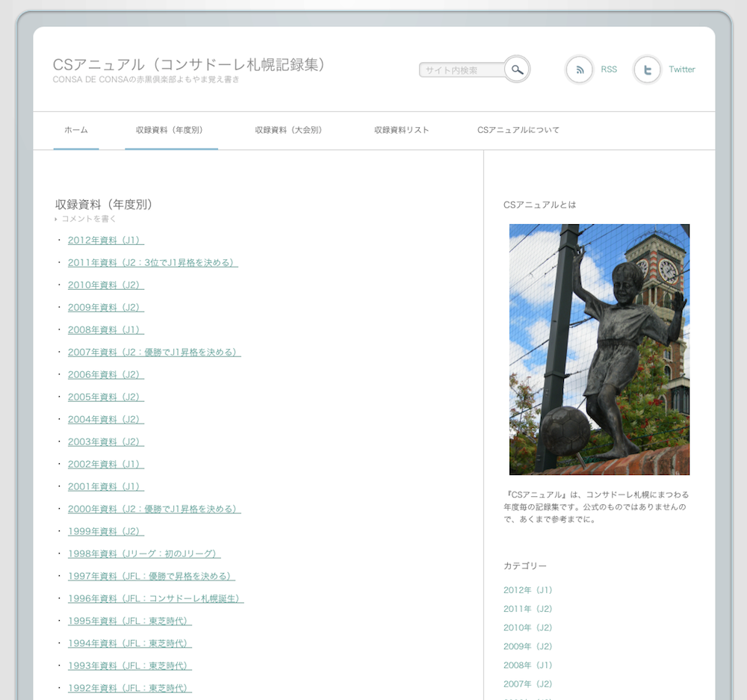Click the magnifying glass search icon
The image size is (747, 700).
tap(517, 69)
